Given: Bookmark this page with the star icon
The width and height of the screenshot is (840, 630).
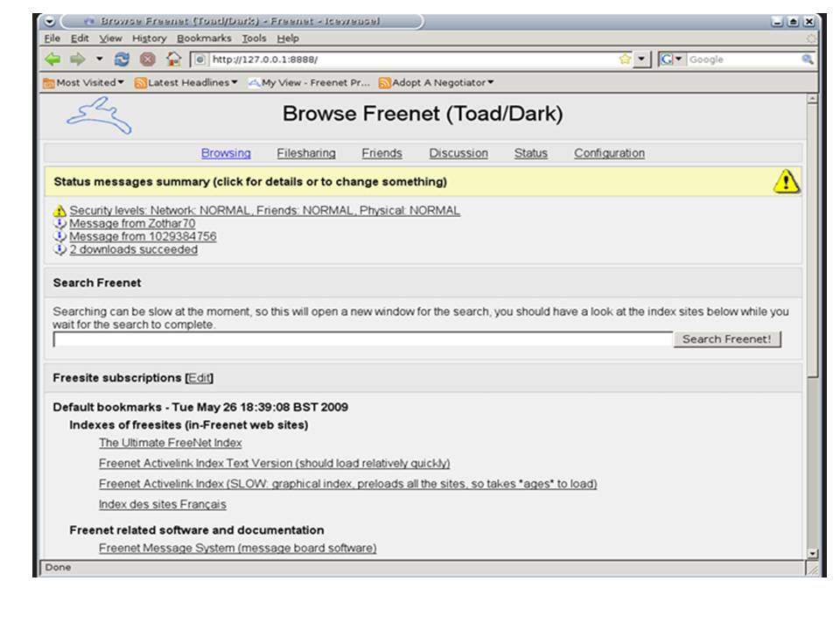Looking at the screenshot, I should (625, 59).
